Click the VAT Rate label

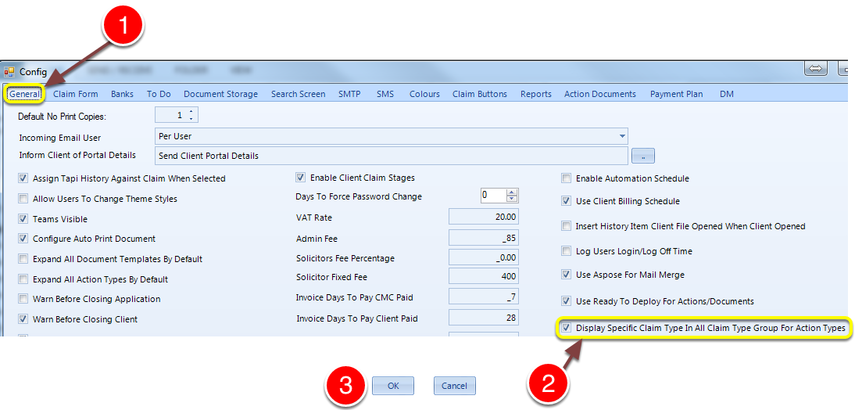314,218
